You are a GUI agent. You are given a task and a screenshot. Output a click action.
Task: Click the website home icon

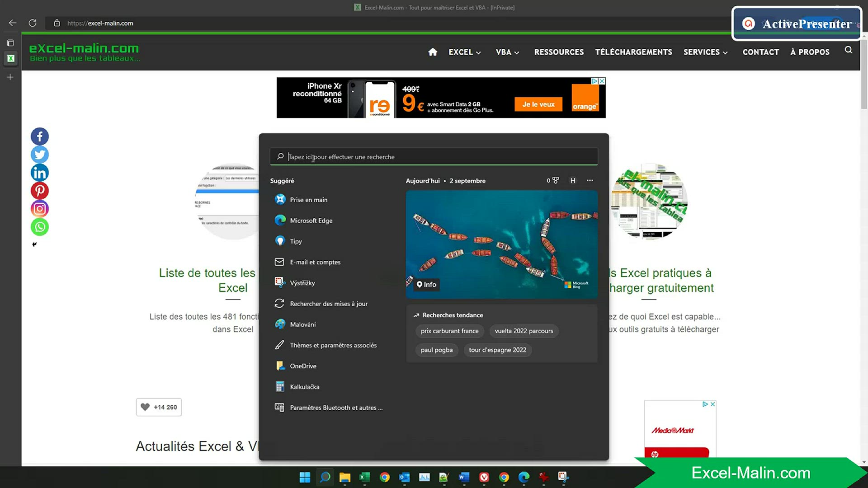(433, 52)
